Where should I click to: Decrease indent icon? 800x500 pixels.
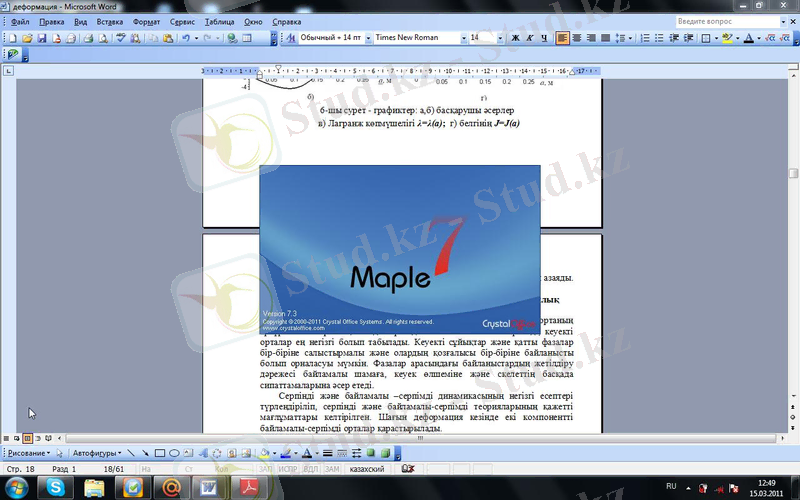(674, 38)
